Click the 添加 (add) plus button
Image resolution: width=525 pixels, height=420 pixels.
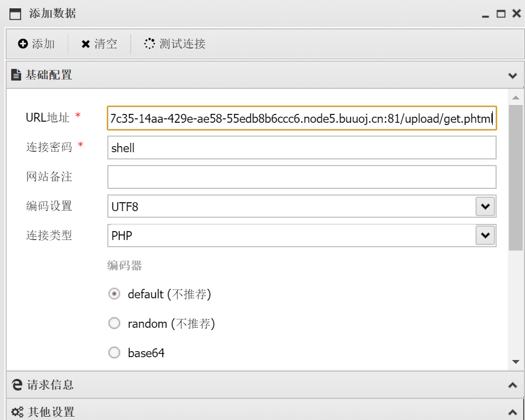[36, 44]
